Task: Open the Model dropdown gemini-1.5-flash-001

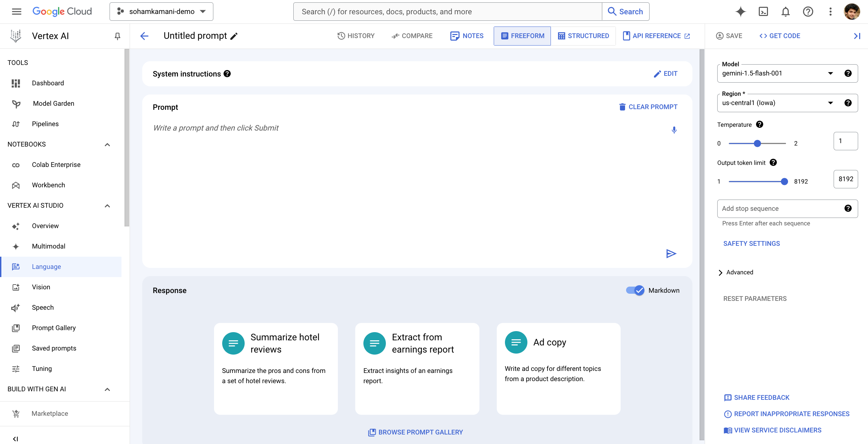Action: (x=776, y=73)
